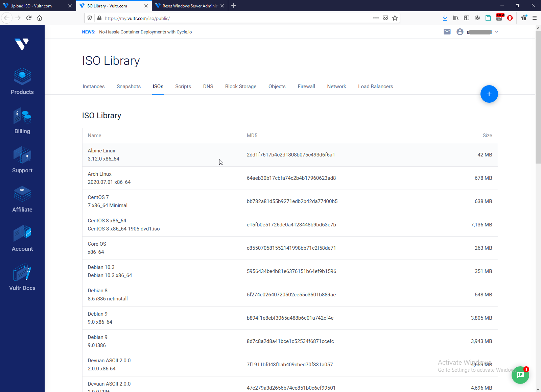Click the Alpine Linux MD5 hash 2dd1f7617b4c…
The width and height of the screenshot is (541, 392).
[291, 155]
